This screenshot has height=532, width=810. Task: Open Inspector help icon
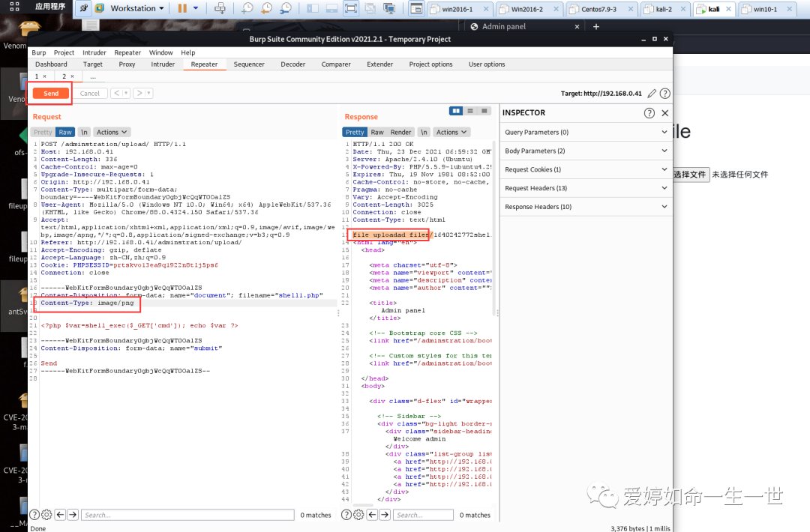pyautogui.click(x=649, y=113)
